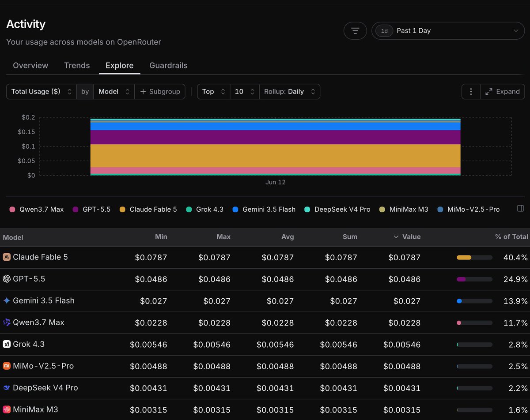The image size is (530, 420).
Task: Sort by the Max column header
Action: click(223, 237)
